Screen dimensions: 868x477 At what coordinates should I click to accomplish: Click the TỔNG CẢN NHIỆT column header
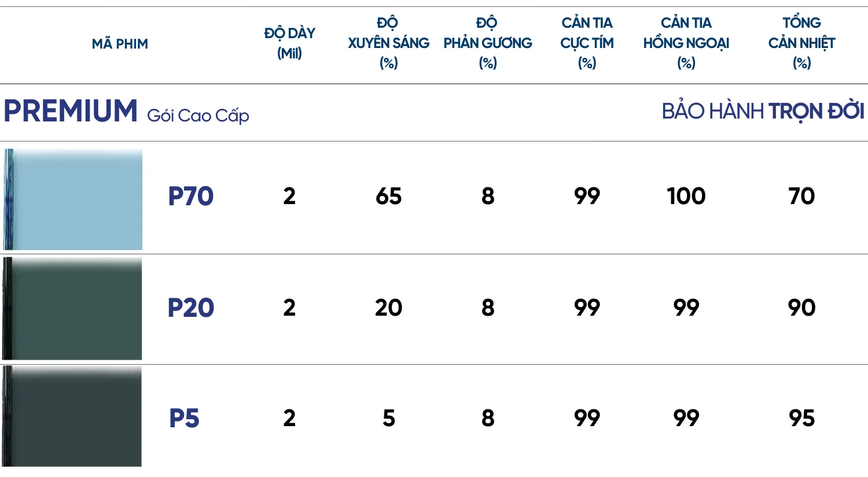tap(801, 43)
